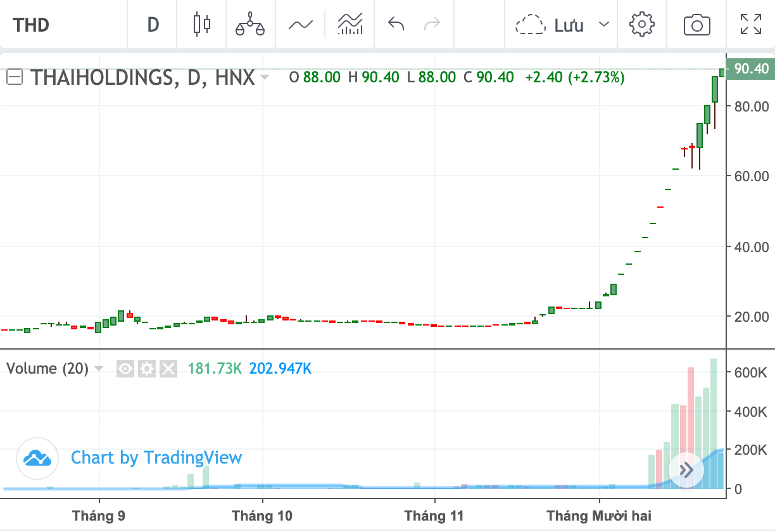Click the compare symbols scale icon
Viewport: 775px width, 532px height.
pyautogui.click(x=249, y=25)
